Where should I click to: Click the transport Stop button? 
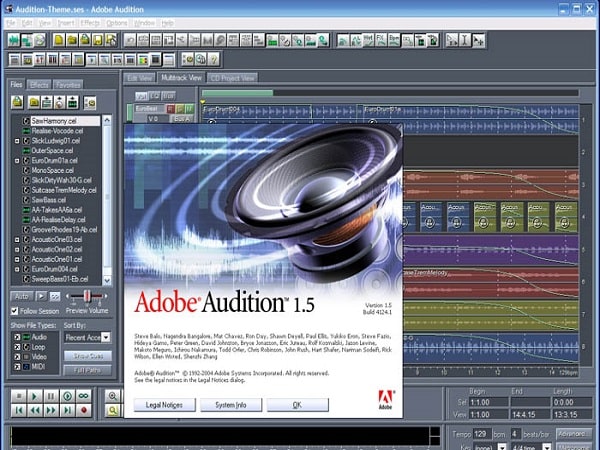[x=18, y=396]
